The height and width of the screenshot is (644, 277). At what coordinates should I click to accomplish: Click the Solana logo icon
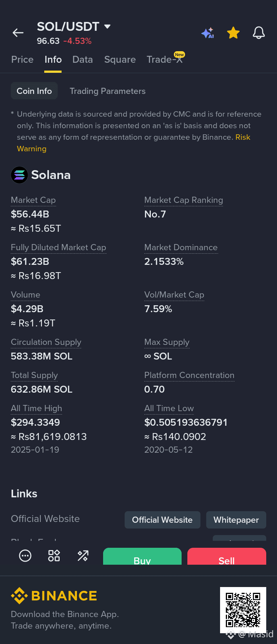coord(19,175)
